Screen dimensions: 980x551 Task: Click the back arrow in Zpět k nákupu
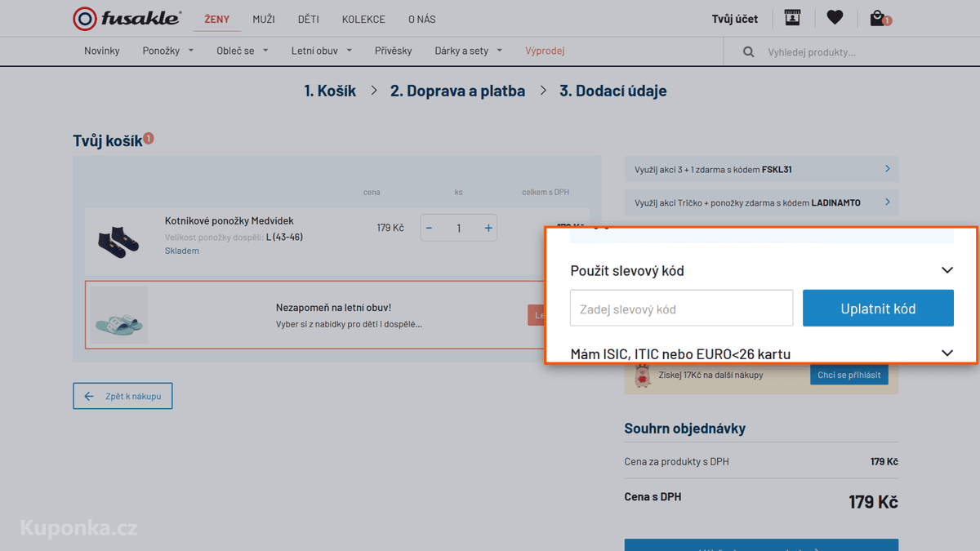(x=90, y=397)
